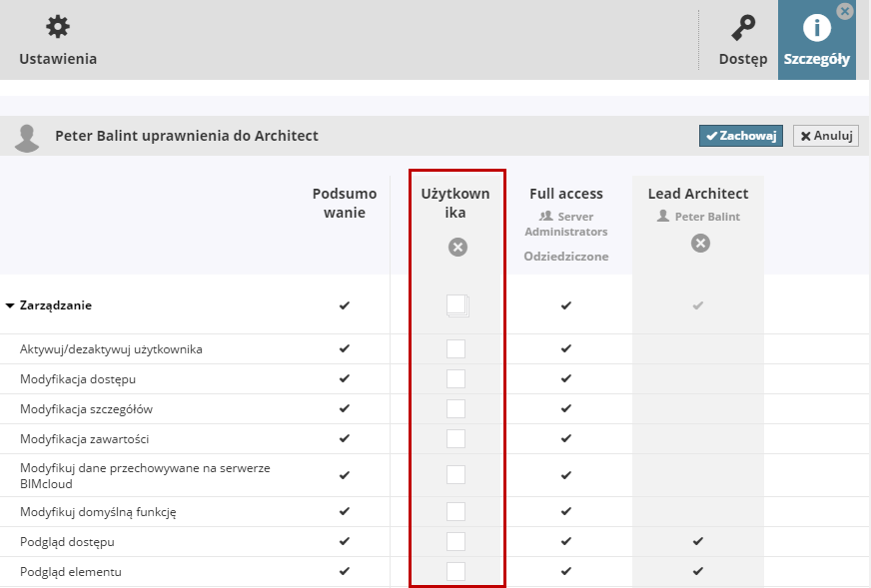Click the Peter Balint icon under Lead Architect
This screenshot has height=588, width=871.
pos(663,216)
